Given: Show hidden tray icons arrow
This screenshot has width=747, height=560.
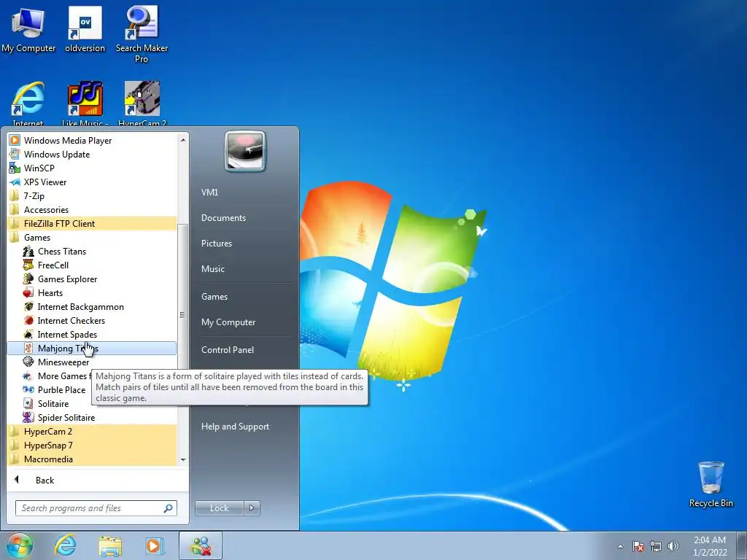Looking at the screenshot, I should 620,546.
